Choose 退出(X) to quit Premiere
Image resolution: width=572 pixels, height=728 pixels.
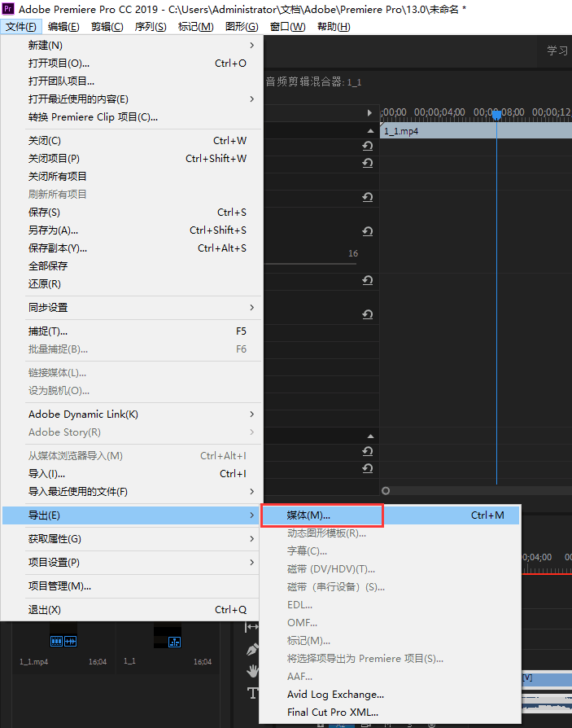(131, 610)
